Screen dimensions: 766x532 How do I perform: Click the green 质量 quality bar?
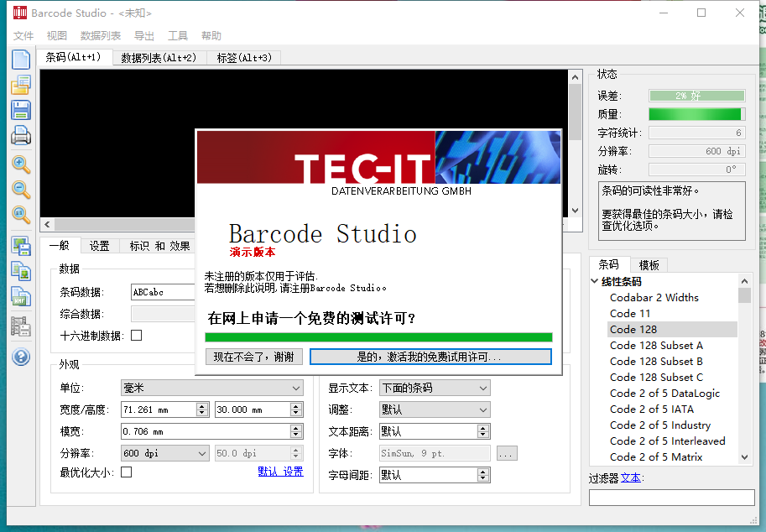pos(696,113)
